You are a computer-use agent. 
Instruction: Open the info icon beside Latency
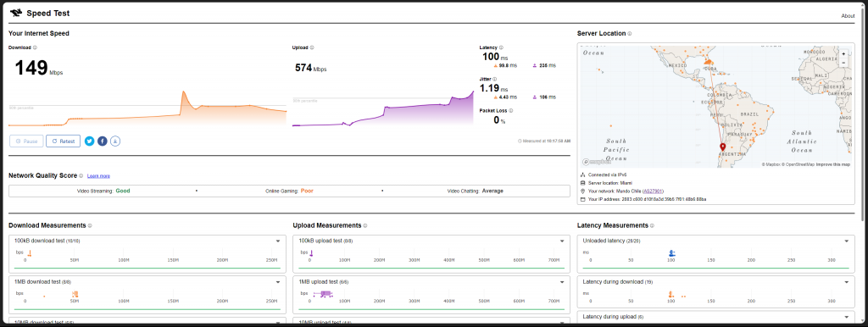click(501, 47)
